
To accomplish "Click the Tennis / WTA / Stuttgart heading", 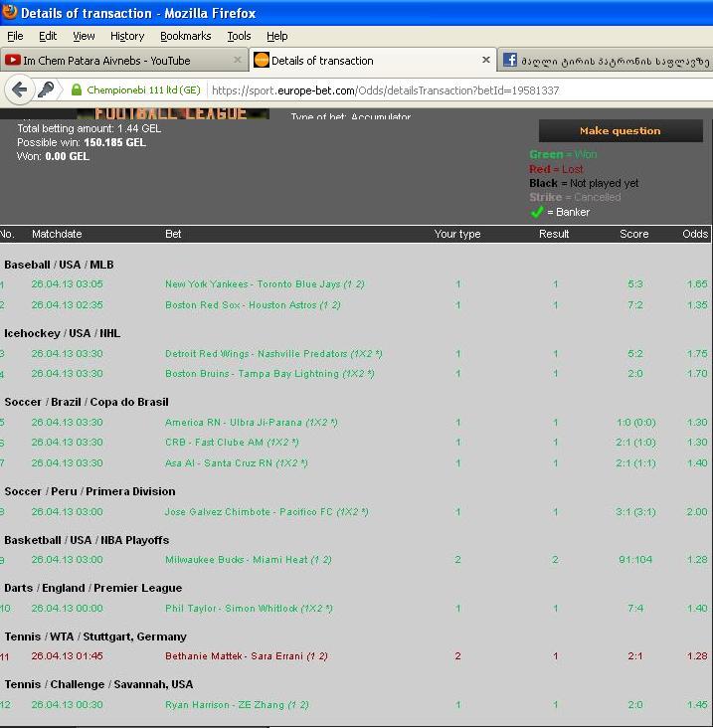I will pos(95,637).
